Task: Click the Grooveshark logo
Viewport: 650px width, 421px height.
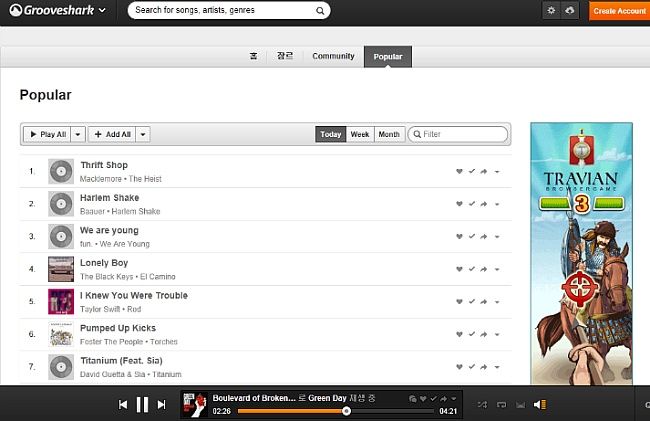Action: tap(51, 10)
